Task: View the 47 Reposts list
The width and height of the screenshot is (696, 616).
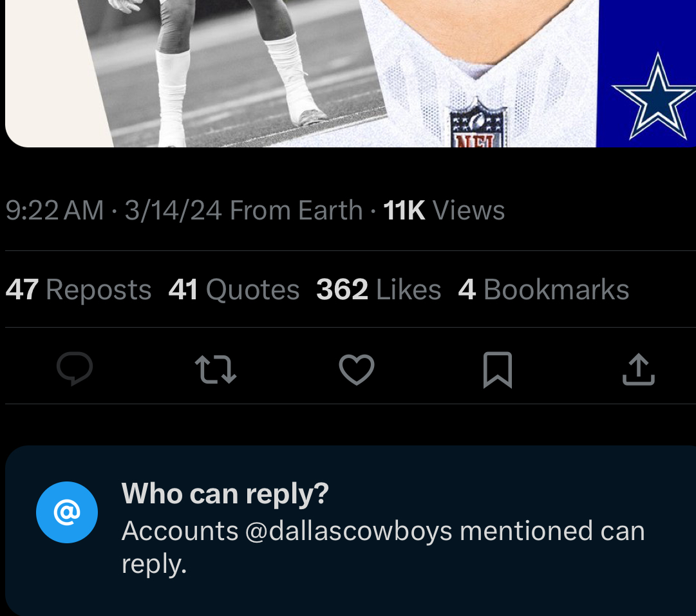Action: (79, 290)
